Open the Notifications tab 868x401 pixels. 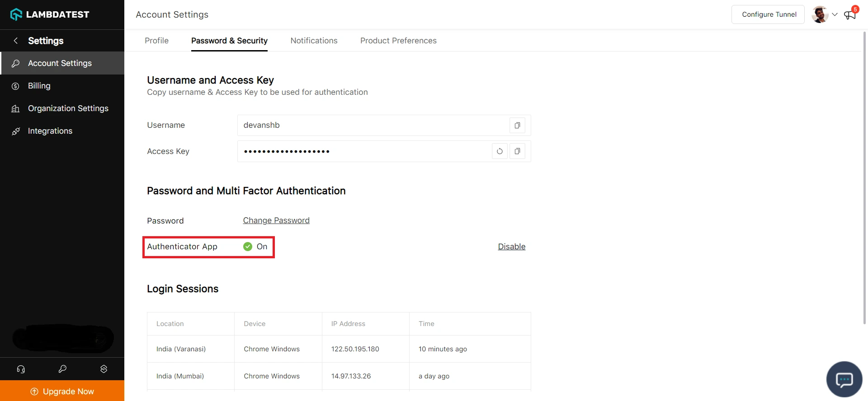[314, 41]
